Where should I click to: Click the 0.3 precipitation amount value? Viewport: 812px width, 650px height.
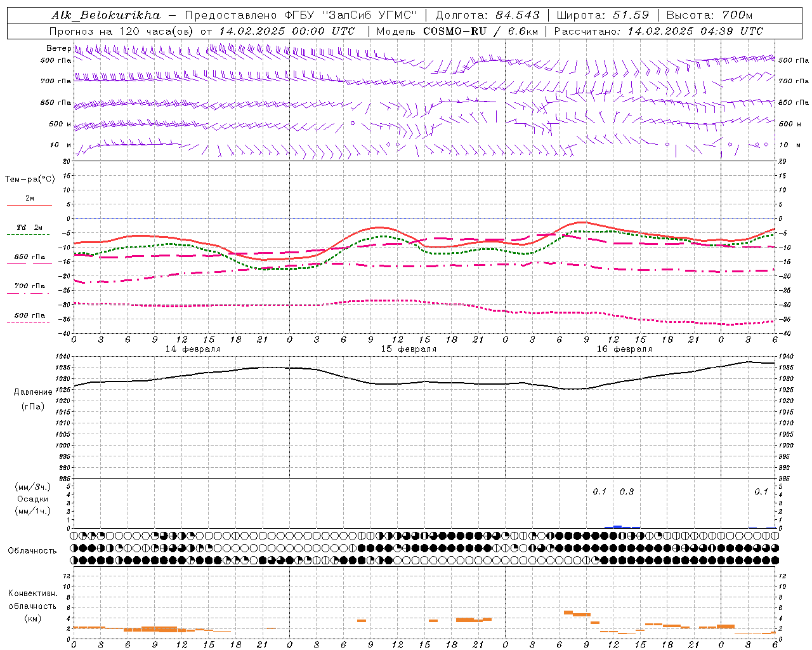627,492
